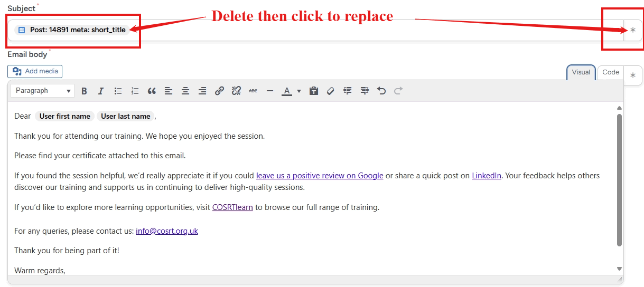
Task: Click the Add media button
Action: click(35, 71)
